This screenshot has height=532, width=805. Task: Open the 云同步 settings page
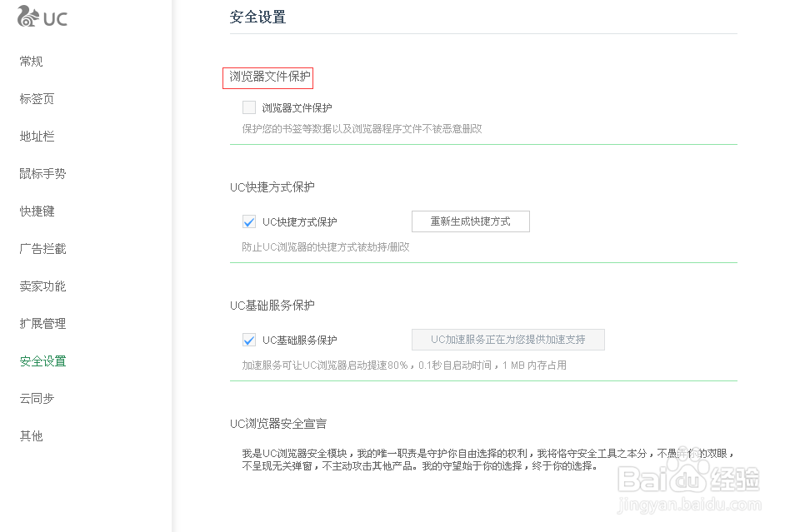(37, 398)
